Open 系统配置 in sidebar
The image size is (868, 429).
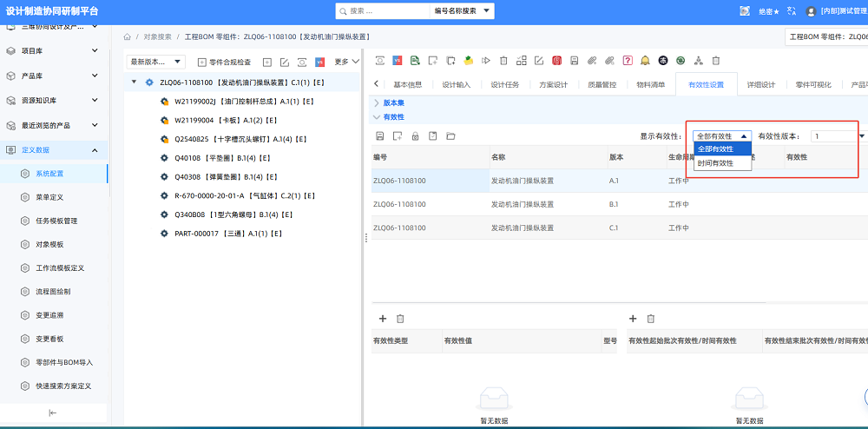54,174
